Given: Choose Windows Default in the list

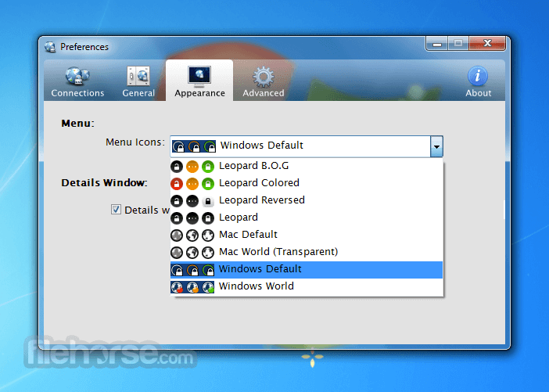Looking at the screenshot, I should point(307,269).
